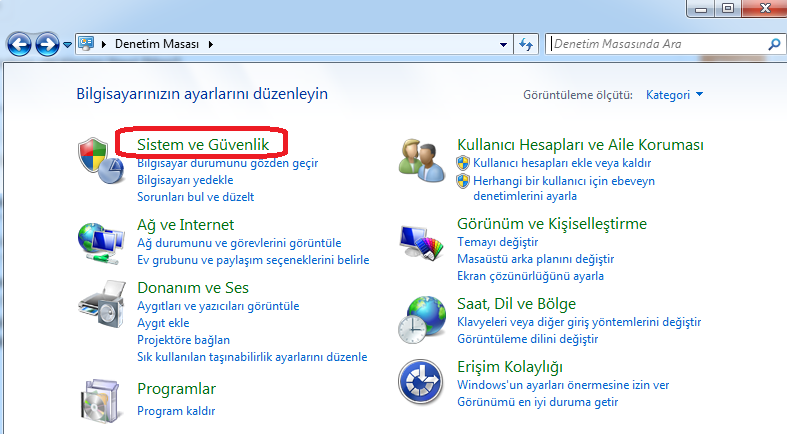
Task: Click the Refresh button next to address bar
Action: [x=526, y=44]
